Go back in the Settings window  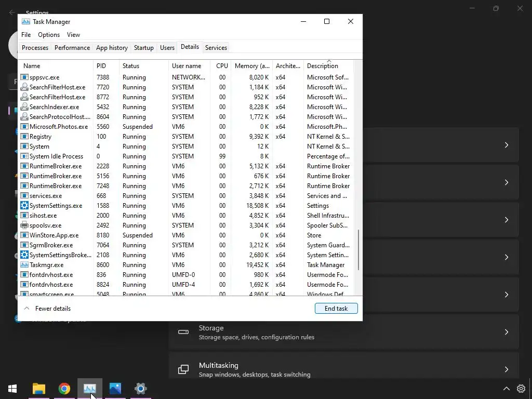[x=12, y=12]
